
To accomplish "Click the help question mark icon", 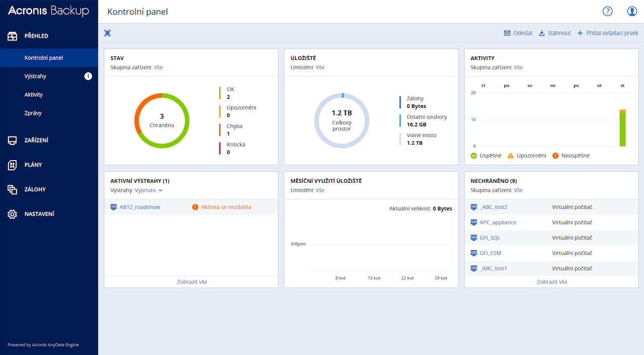I will (608, 12).
